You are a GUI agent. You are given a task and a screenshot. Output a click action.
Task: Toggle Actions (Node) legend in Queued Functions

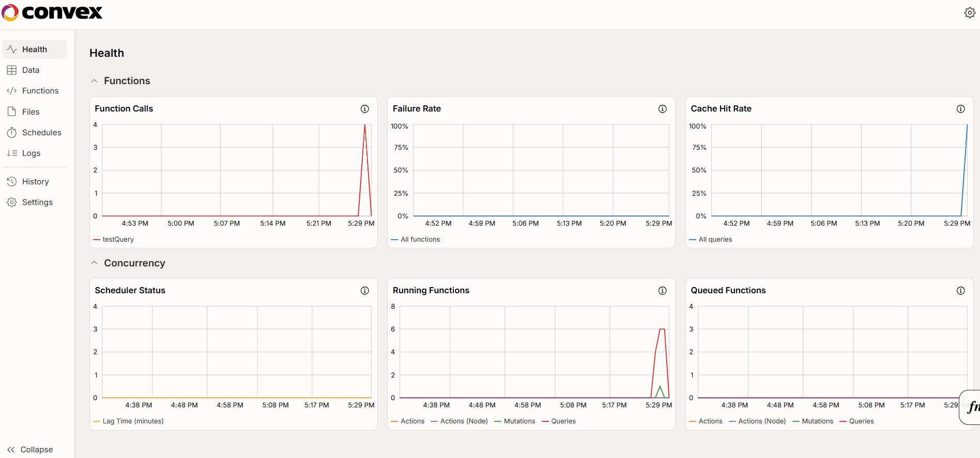pyautogui.click(x=757, y=421)
